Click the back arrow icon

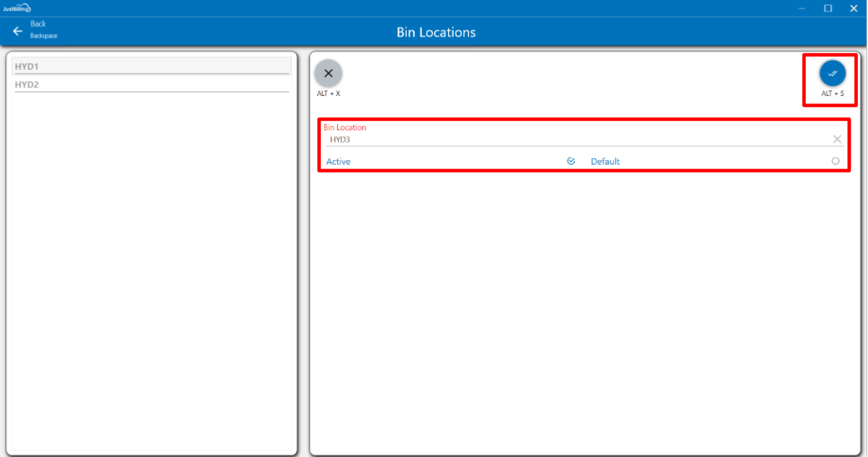coord(18,31)
